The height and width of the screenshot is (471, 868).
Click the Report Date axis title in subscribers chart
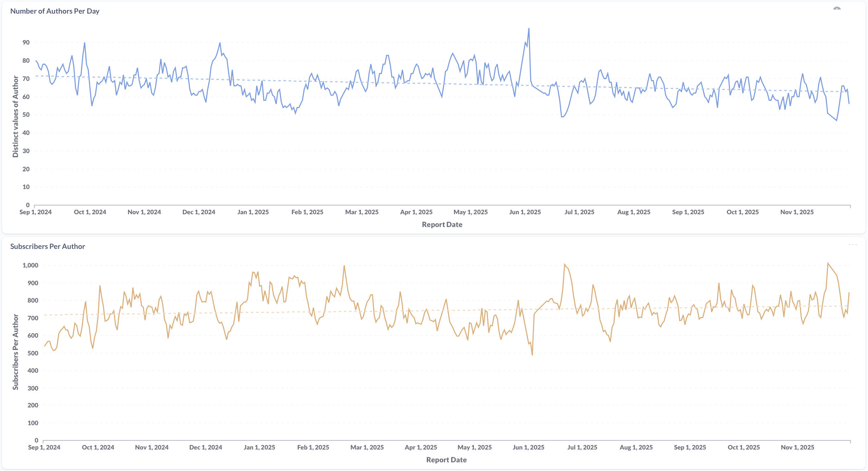[x=446, y=460]
